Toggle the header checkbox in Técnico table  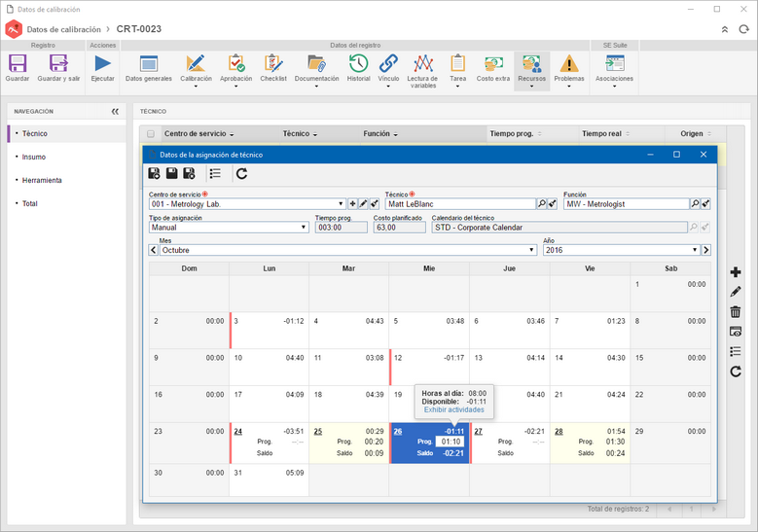pos(151,134)
